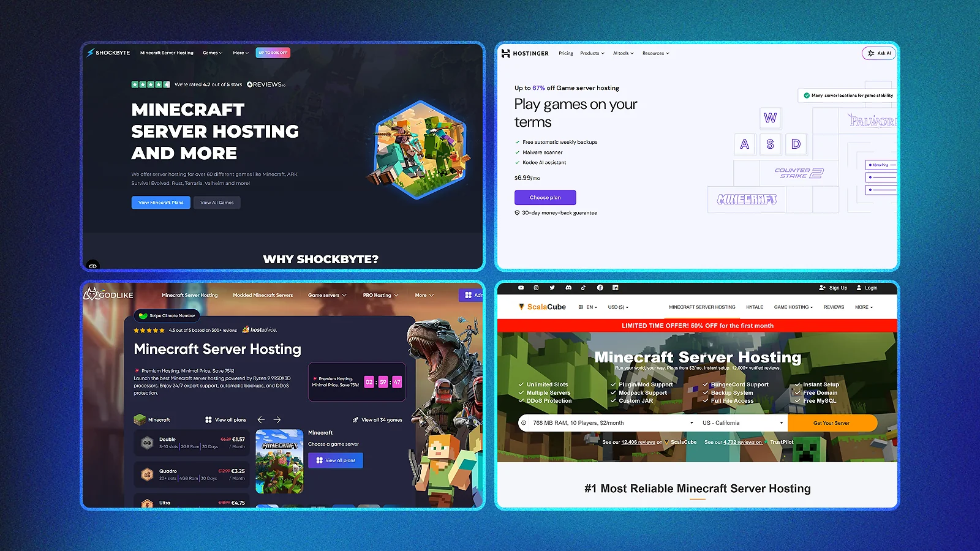Expand ScalaCube GAME HOSTING menu

coord(793,307)
